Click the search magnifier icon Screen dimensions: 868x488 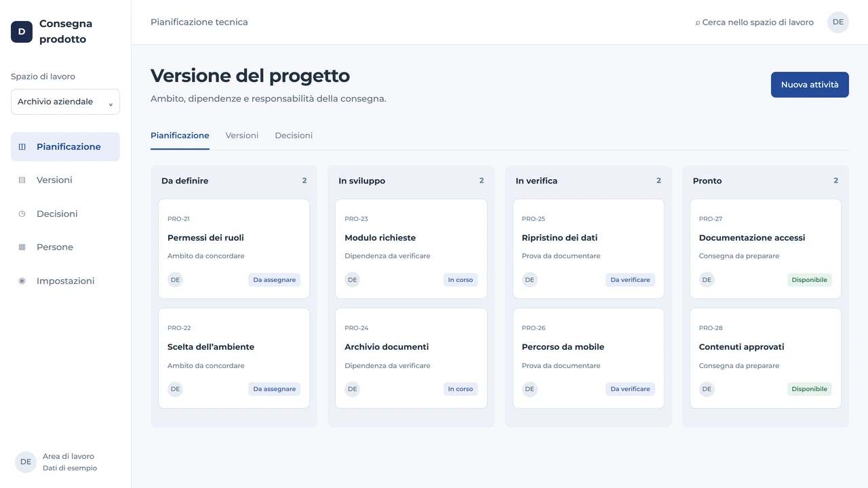(698, 22)
